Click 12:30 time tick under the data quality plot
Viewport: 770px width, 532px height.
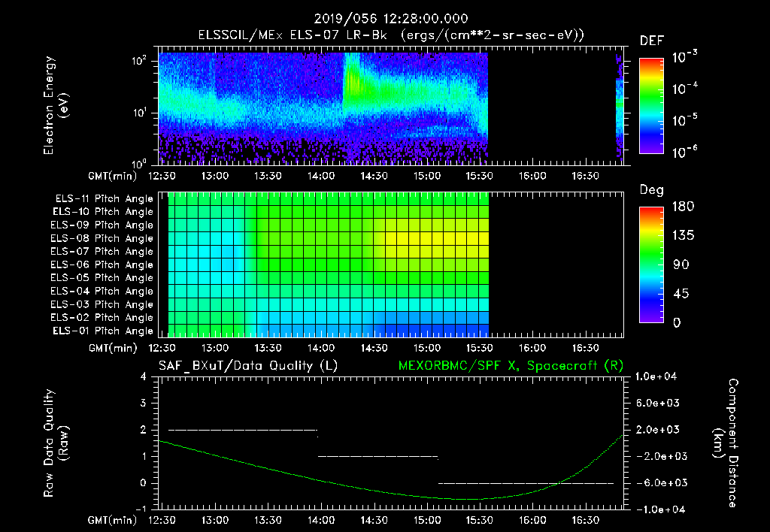click(x=162, y=520)
